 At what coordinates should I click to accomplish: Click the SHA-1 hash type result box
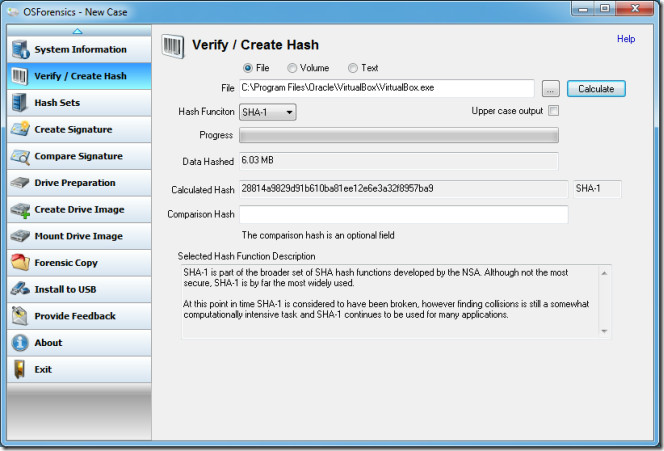[x=597, y=189]
